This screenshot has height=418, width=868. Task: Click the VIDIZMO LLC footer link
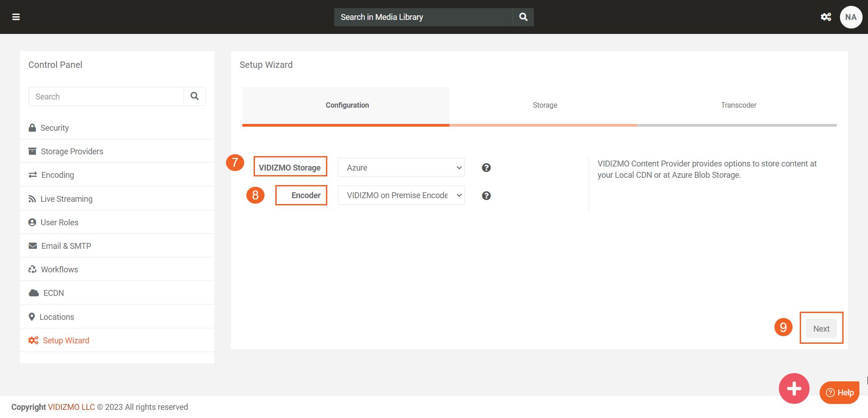coord(71,407)
